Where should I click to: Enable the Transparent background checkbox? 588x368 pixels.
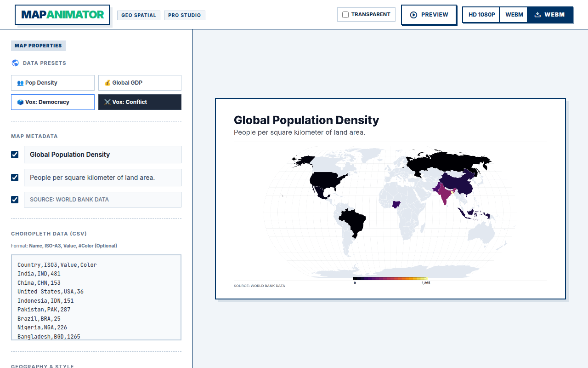coord(345,15)
